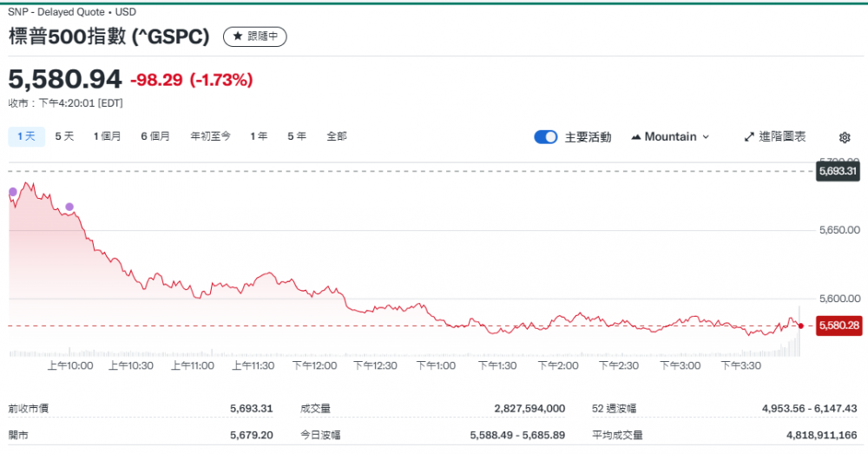The width and height of the screenshot is (868, 454).
Task: Click the 標普500指數 (^GSPC) title
Action: coord(109,36)
